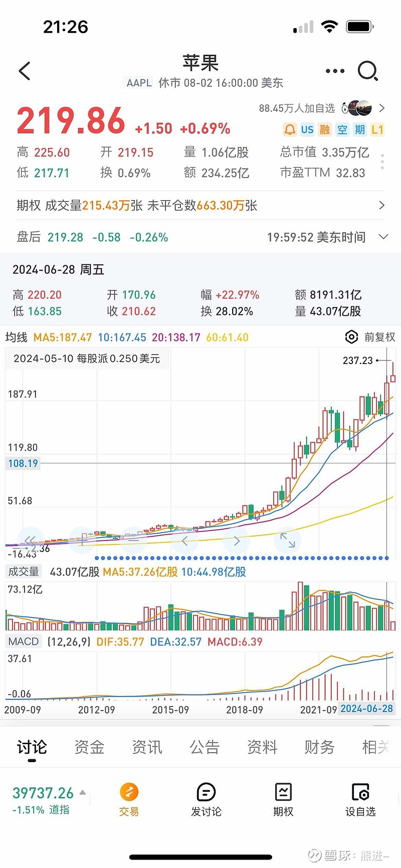Move chart cursor right one candle
401x868 pixels.
click(237, 540)
